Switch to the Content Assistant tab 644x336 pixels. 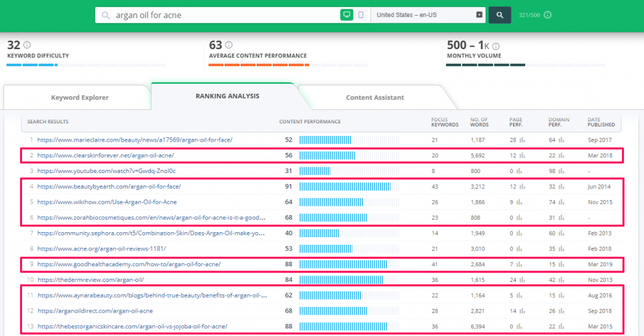(375, 98)
